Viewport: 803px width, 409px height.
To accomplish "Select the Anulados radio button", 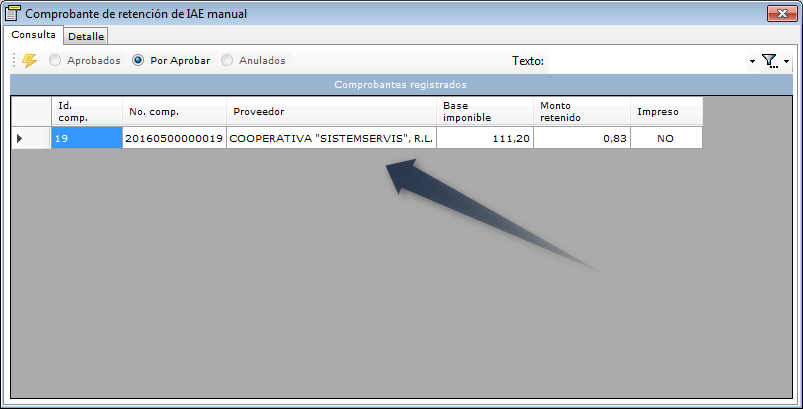I will point(227,60).
